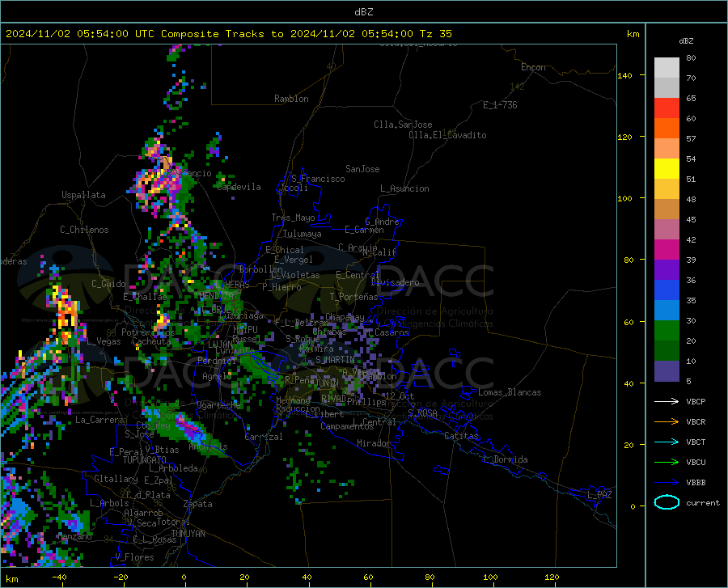
Task: Click the Clla.SanJose place label
Action: (x=403, y=125)
